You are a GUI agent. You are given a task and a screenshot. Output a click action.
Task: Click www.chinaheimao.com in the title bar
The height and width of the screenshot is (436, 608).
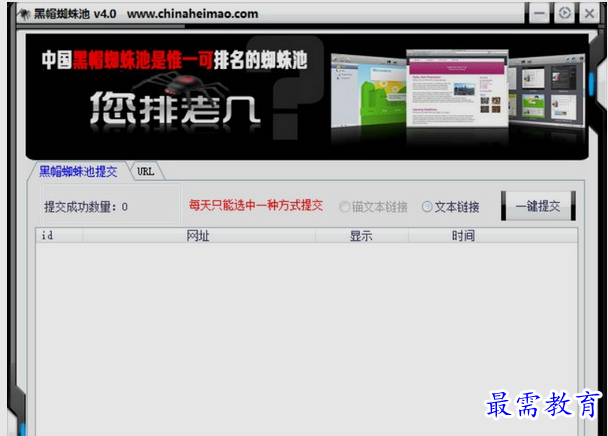coord(192,14)
